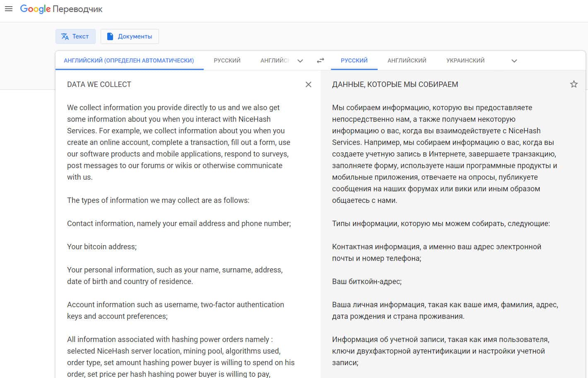The height and width of the screenshot is (378, 588).
Task: Click the translated line 'Ваш биткойн-адрес;'
Action: coord(366,282)
